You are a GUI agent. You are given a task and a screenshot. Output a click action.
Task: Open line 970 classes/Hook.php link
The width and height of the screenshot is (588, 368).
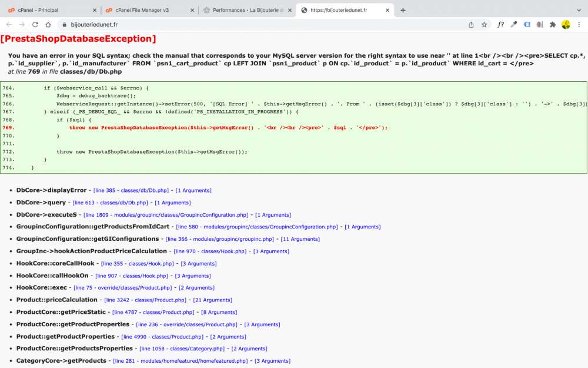point(210,251)
